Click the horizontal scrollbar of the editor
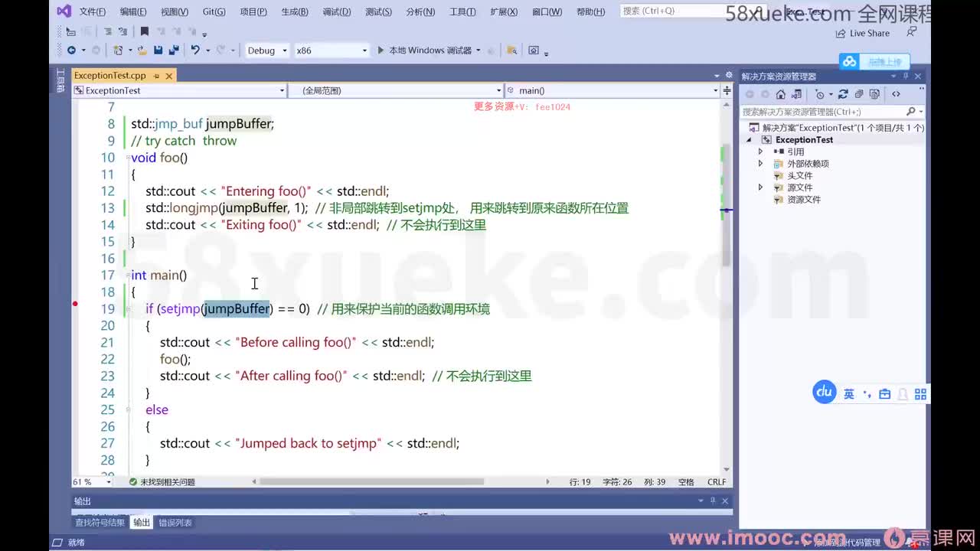980x551 pixels. [371, 482]
